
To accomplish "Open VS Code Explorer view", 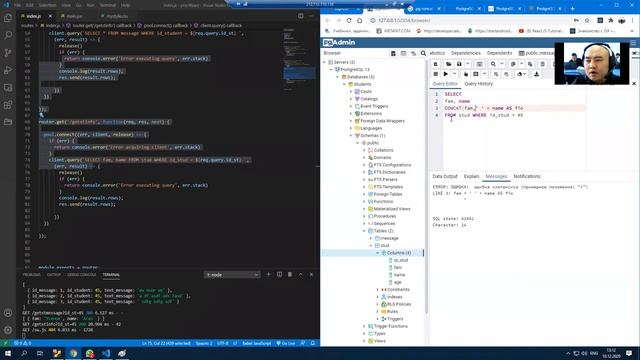I will pos(8,18).
